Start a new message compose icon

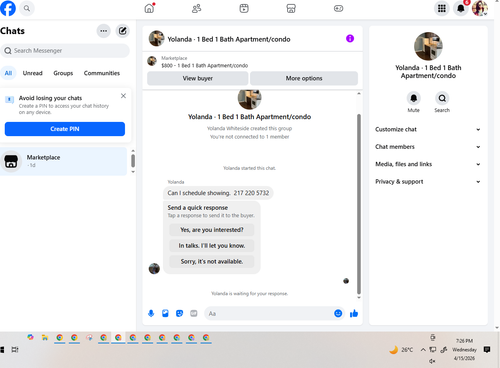point(123,31)
